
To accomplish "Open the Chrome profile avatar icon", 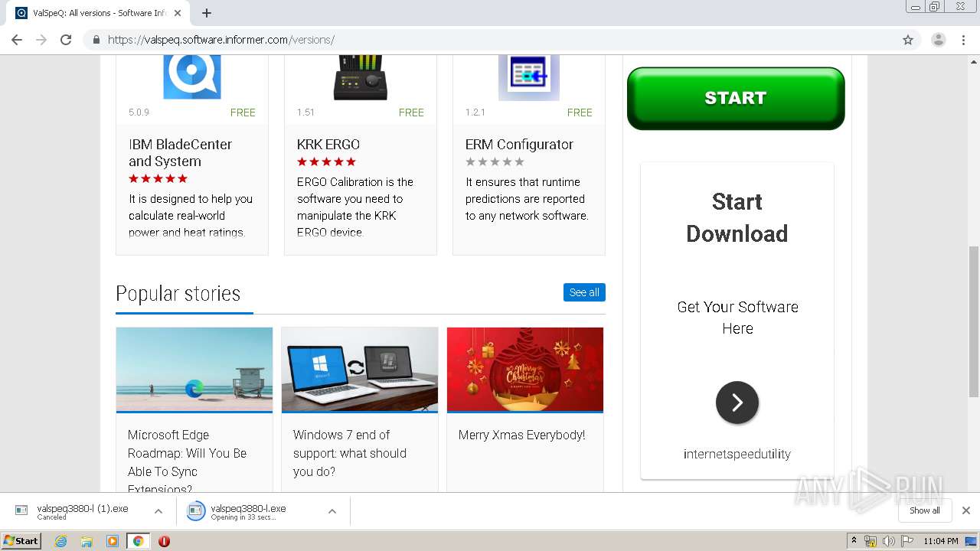I will pyautogui.click(x=938, y=40).
